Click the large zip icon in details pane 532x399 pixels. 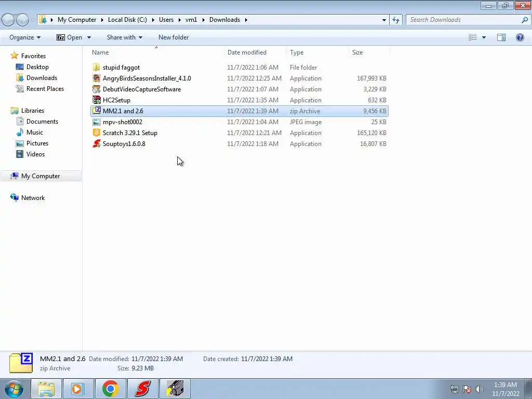[x=21, y=363]
